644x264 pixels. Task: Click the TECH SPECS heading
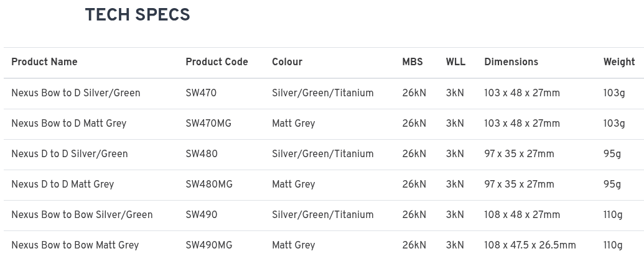click(x=138, y=16)
